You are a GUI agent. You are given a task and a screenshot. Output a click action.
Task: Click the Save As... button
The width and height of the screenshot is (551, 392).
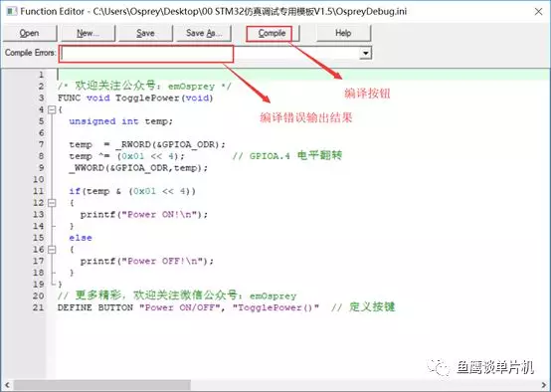[204, 33]
